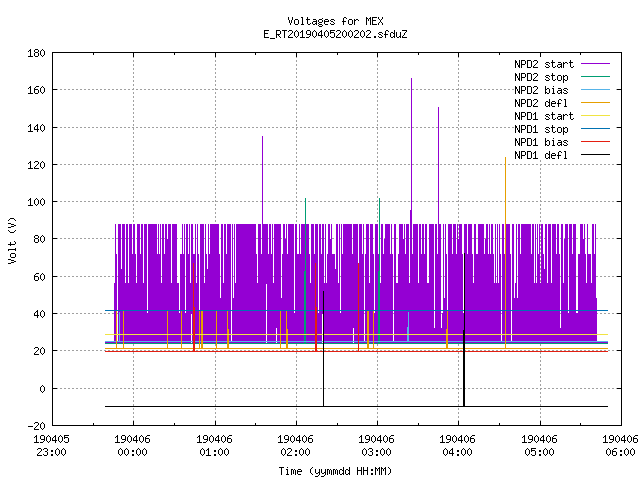
Task: Click the x-axis label 190406 05:00
Action: (x=540, y=446)
